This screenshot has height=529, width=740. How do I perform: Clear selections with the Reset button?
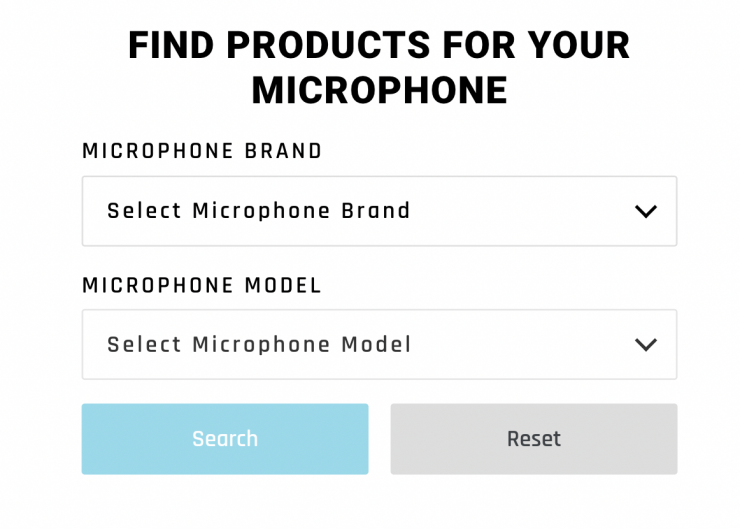(533, 439)
